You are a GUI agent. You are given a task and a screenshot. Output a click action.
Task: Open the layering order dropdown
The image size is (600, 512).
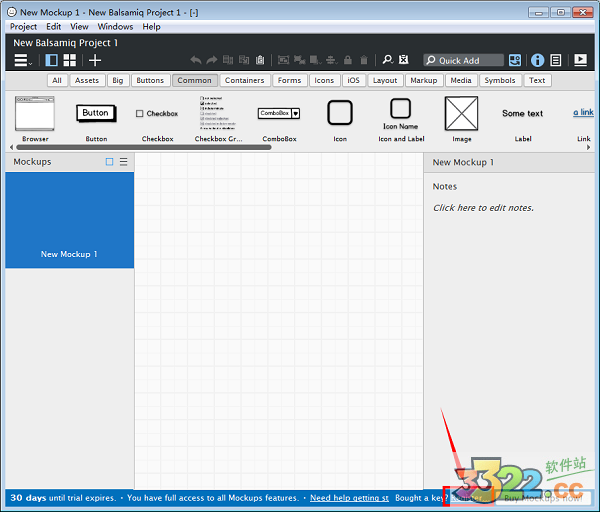[316, 60]
